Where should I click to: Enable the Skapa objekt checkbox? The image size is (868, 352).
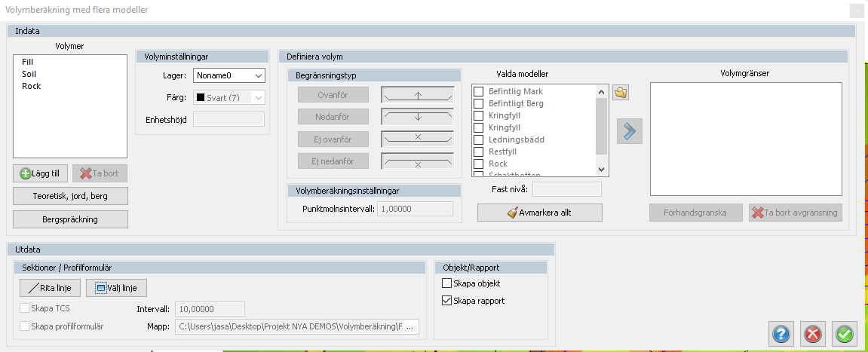(x=447, y=283)
